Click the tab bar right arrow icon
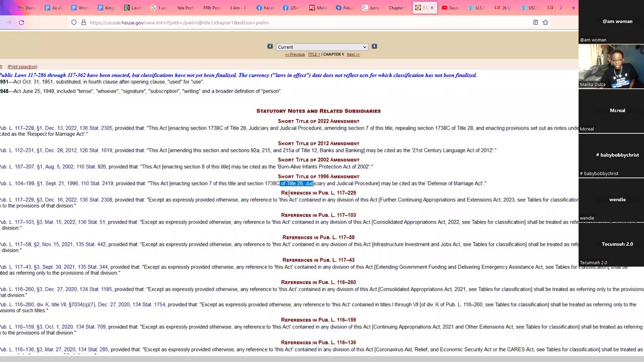Image resolution: width=644 pixels, height=362 pixels. 560,8
